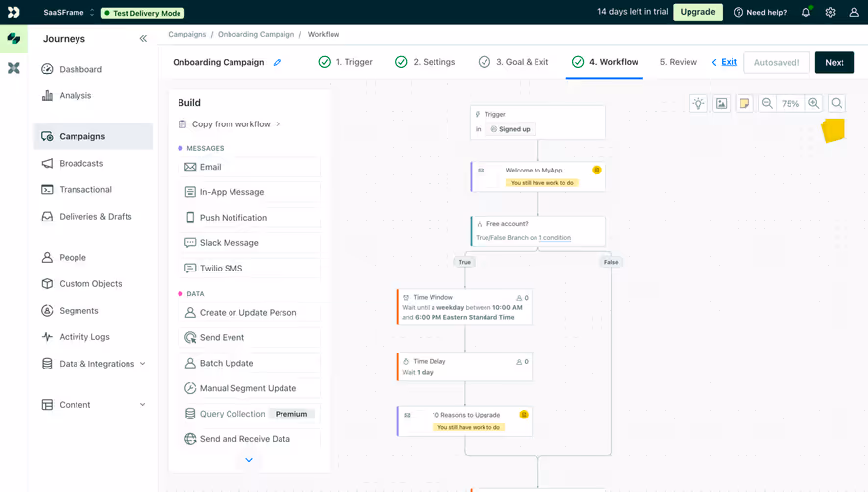868x492 pixels.
Task: Open Segments in sidebar
Action: point(93,311)
